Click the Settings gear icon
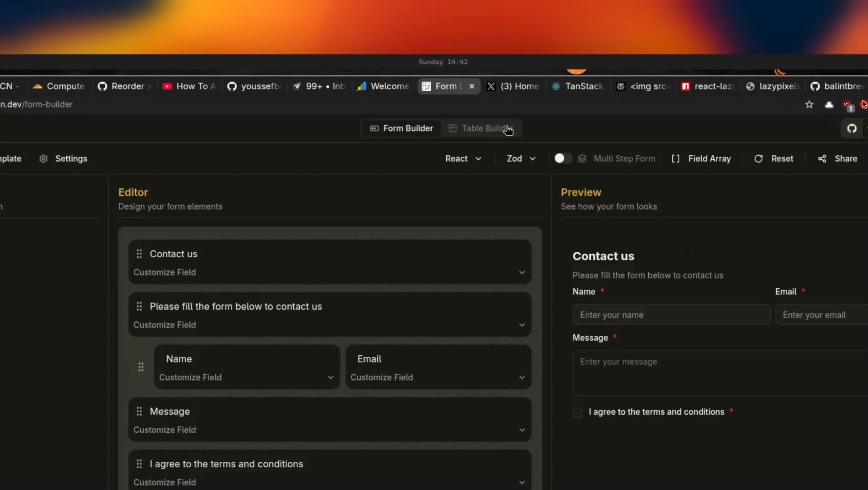Viewport: 868px width, 490px height. tap(44, 158)
